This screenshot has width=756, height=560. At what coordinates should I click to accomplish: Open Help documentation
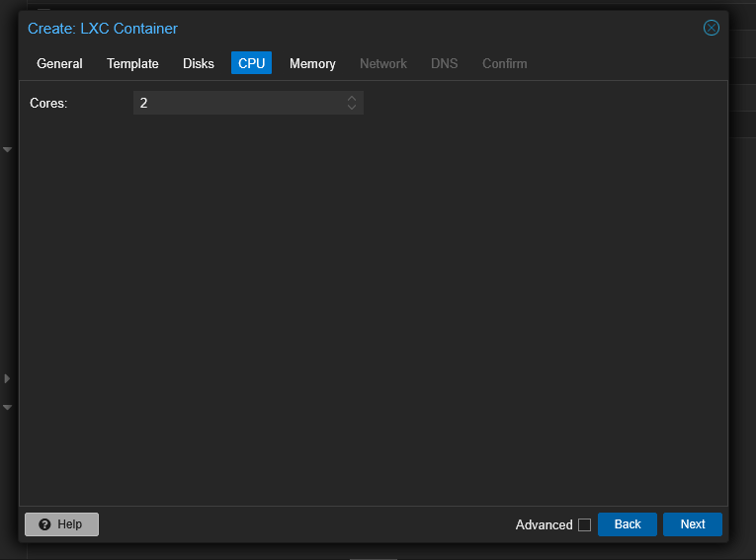61,524
